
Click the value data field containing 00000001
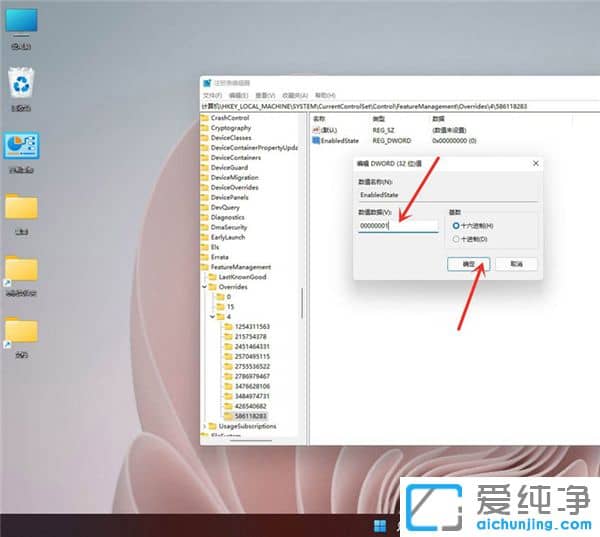(398, 226)
